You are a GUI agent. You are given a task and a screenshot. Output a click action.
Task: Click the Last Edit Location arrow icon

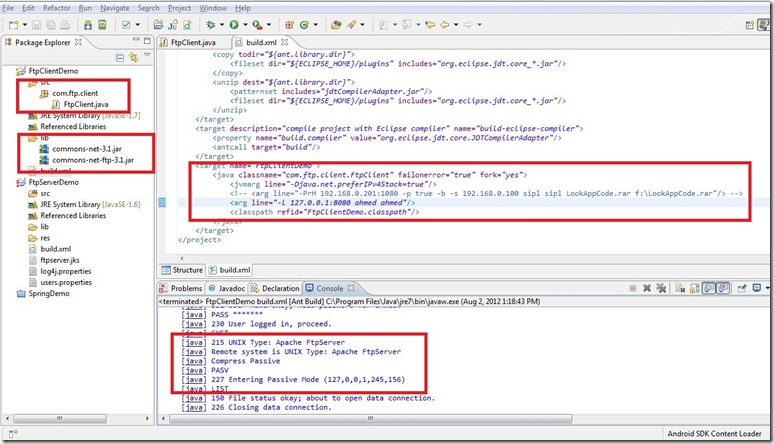click(x=430, y=25)
